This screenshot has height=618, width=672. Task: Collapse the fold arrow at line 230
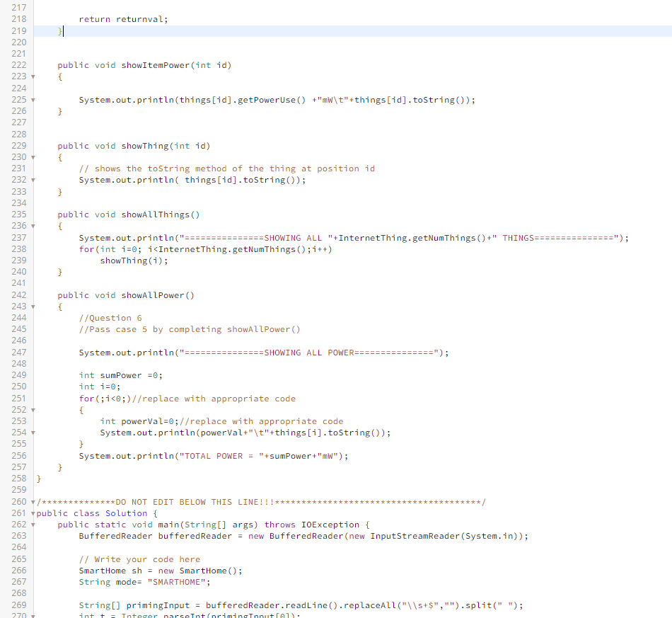click(x=33, y=157)
